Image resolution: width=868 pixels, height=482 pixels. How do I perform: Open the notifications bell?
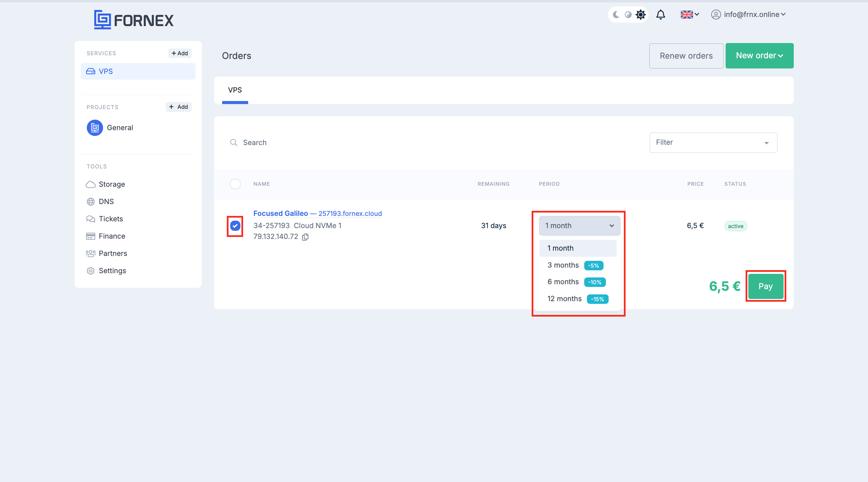660,15
